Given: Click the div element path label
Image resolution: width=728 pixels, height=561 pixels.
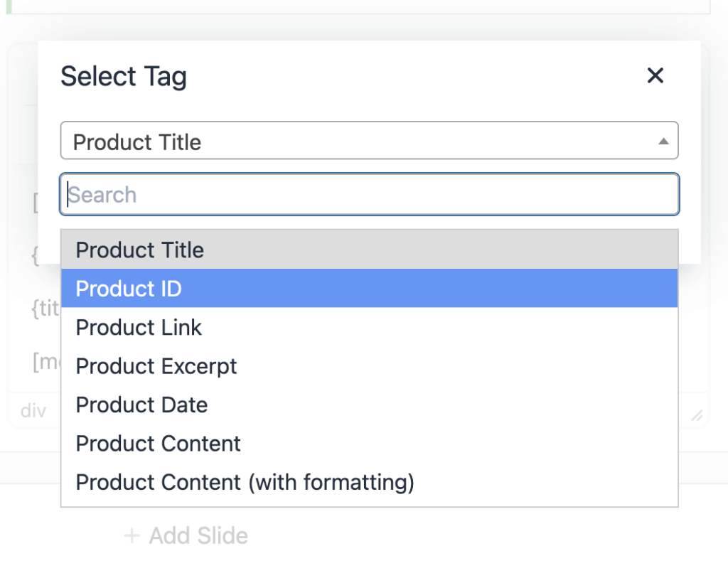Looking at the screenshot, I should click(x=33, y=411).
